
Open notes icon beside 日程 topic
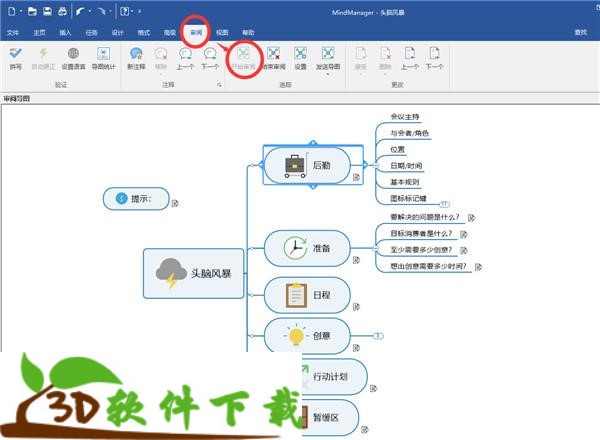pyautogui.click(x=356, y=307)
